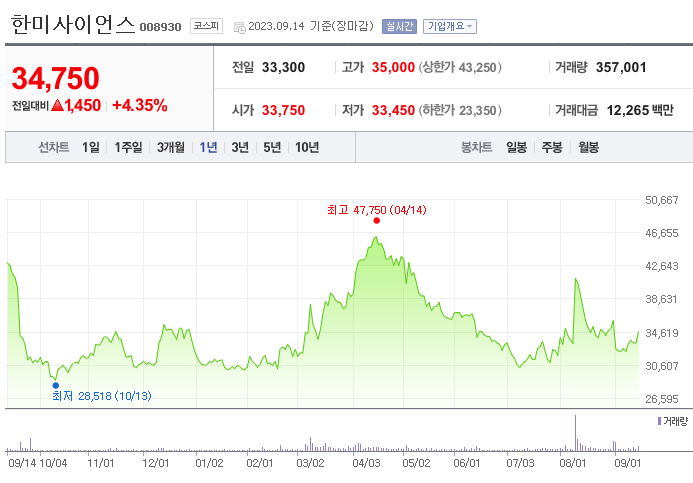The image size is (693, 483).
Task: Click the 저가 value 33,450
Action: (393, 110)
